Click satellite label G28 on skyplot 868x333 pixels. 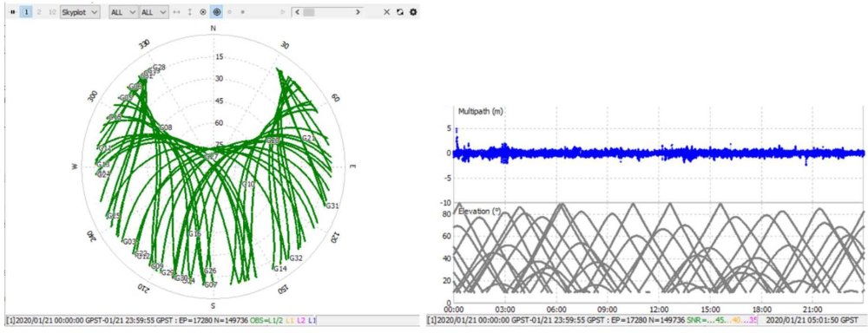(159, 67)
